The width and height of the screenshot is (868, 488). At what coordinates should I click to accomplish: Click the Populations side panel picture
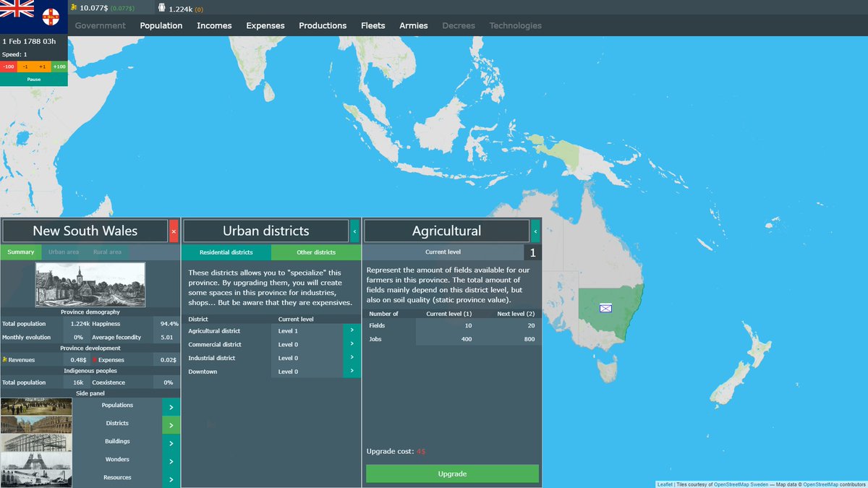(36, 406)
